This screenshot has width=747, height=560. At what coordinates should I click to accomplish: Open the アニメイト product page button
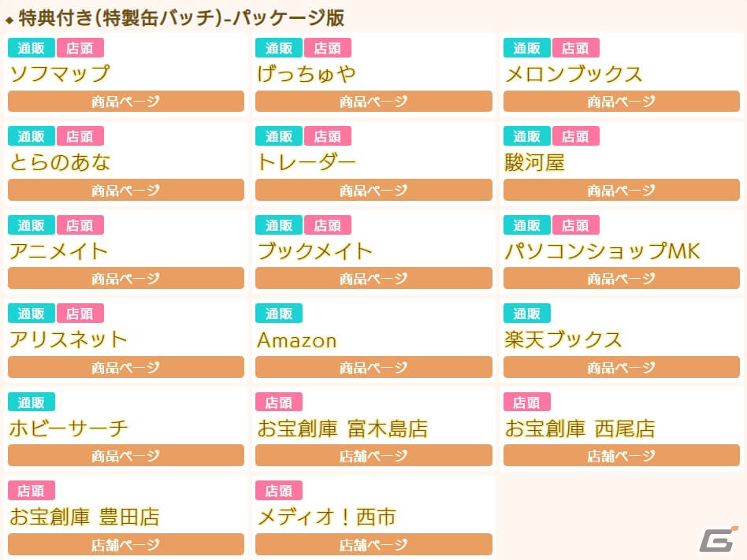(x=125, y=279)
